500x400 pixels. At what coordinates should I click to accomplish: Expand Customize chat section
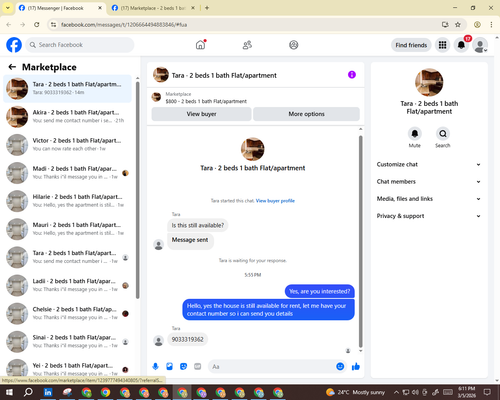point(429,164)
